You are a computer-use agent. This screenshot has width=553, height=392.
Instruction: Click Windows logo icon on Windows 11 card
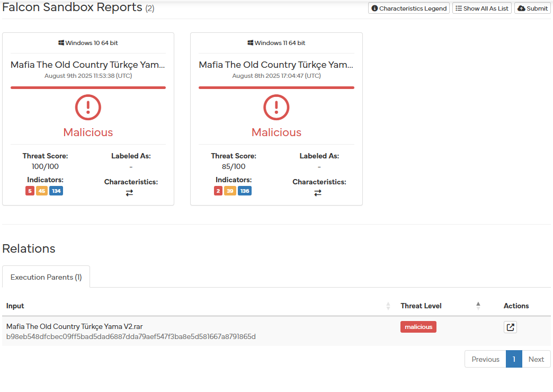[250, 43]
